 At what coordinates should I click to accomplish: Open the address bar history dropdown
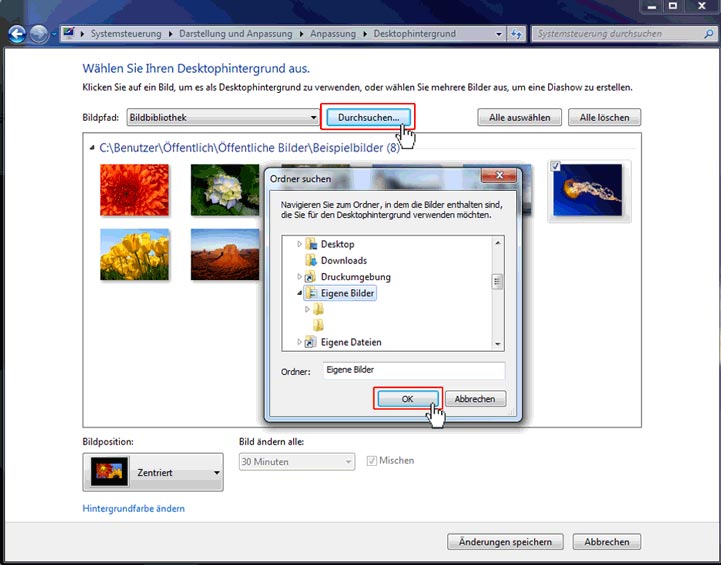click(x=499, y=34)
